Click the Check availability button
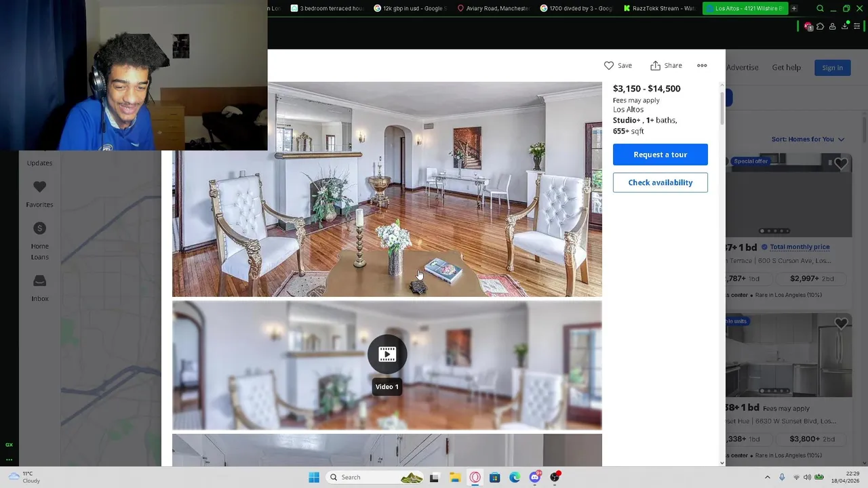 (660, 182)
